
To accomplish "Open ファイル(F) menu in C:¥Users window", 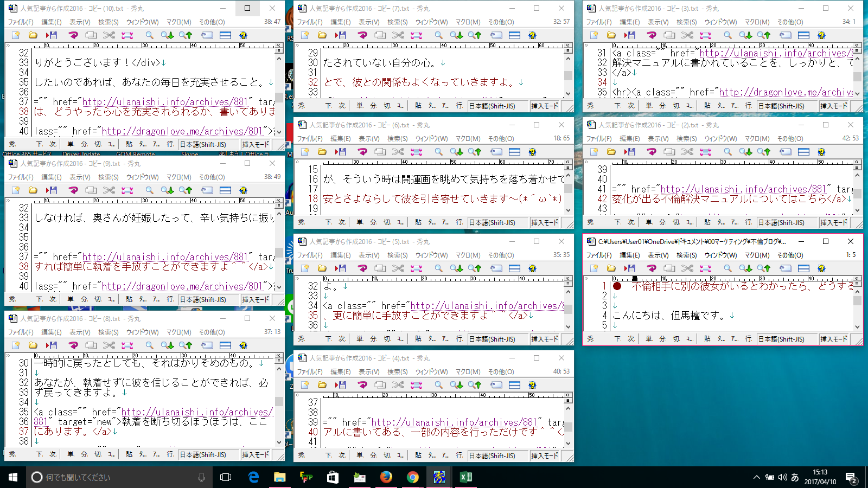I will (599, 255).
